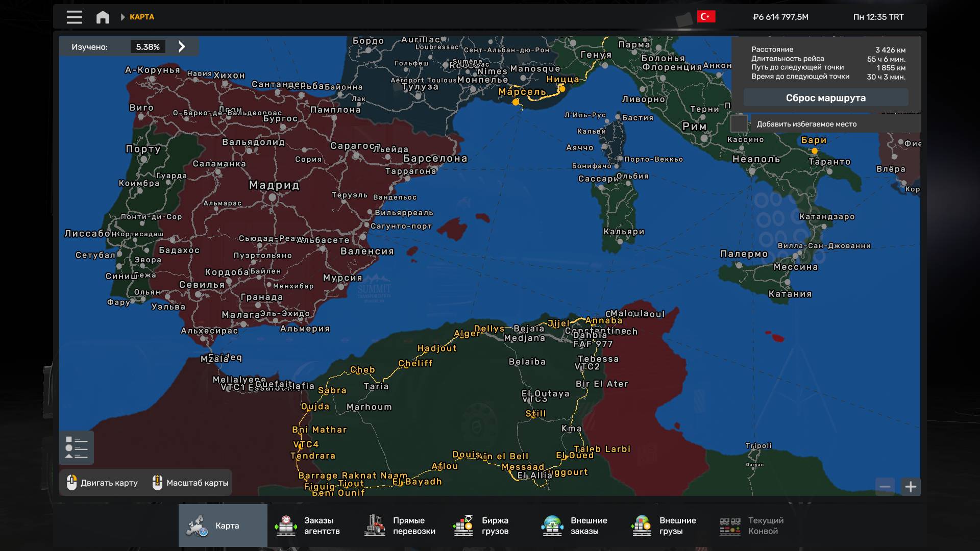The image size is (980, 551).
Task: Click the КАРТА breadcrumb label
Action: [x=142, y=17]
